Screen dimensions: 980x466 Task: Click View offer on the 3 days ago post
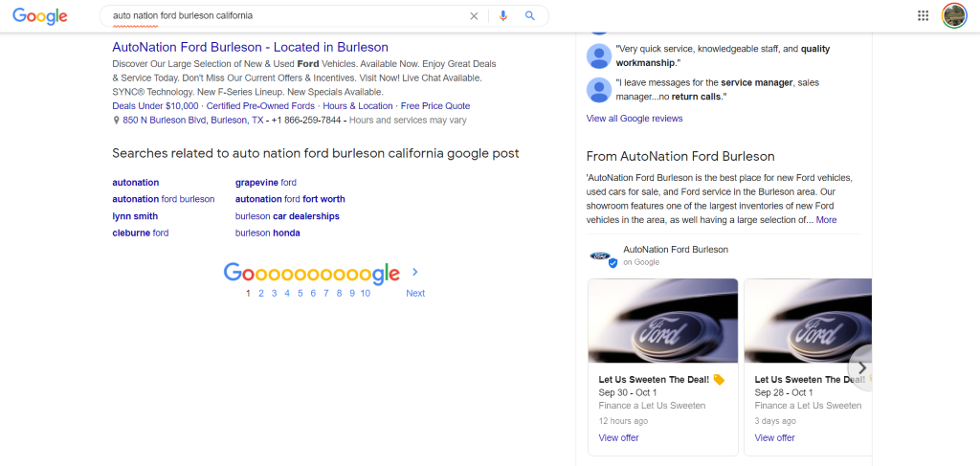point(775,438)
